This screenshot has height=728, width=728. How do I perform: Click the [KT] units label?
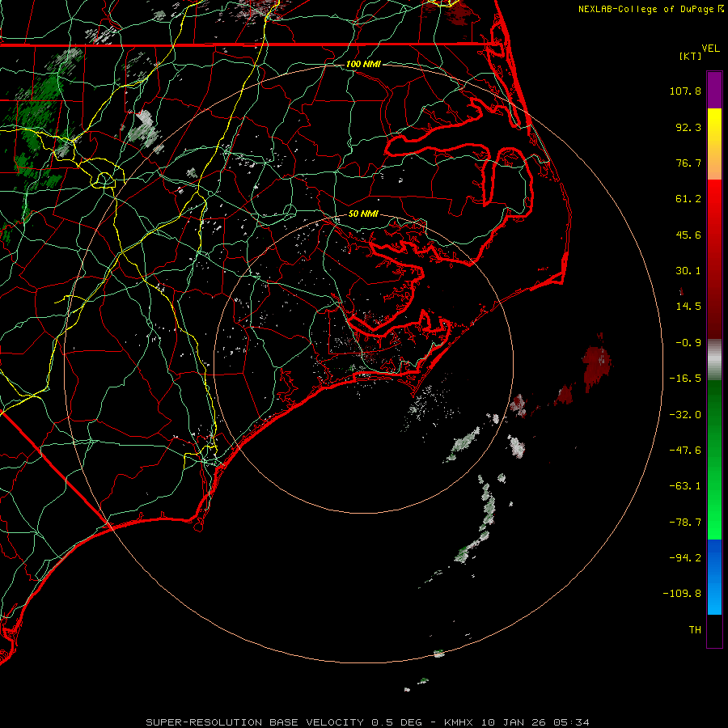(691, 56)
